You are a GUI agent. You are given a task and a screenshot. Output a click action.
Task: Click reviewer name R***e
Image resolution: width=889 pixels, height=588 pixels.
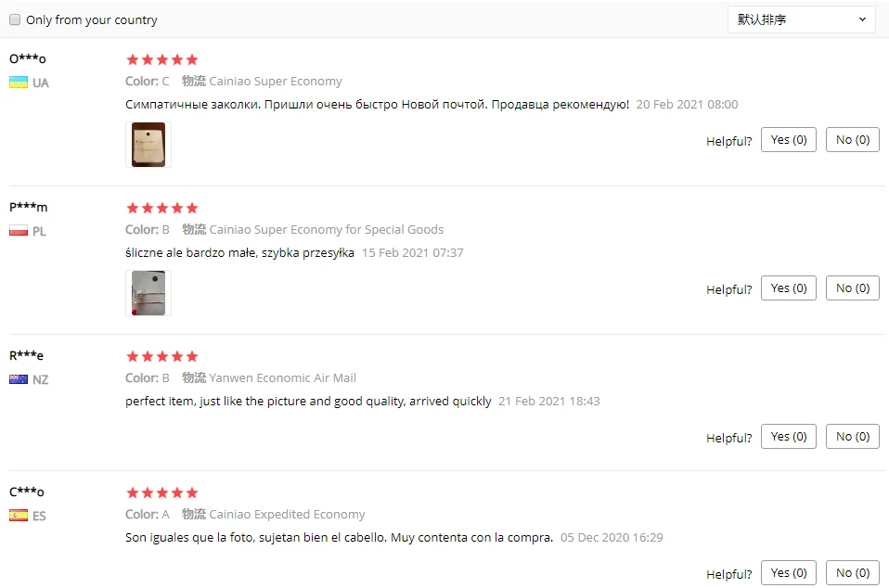[x=27, y=356]
